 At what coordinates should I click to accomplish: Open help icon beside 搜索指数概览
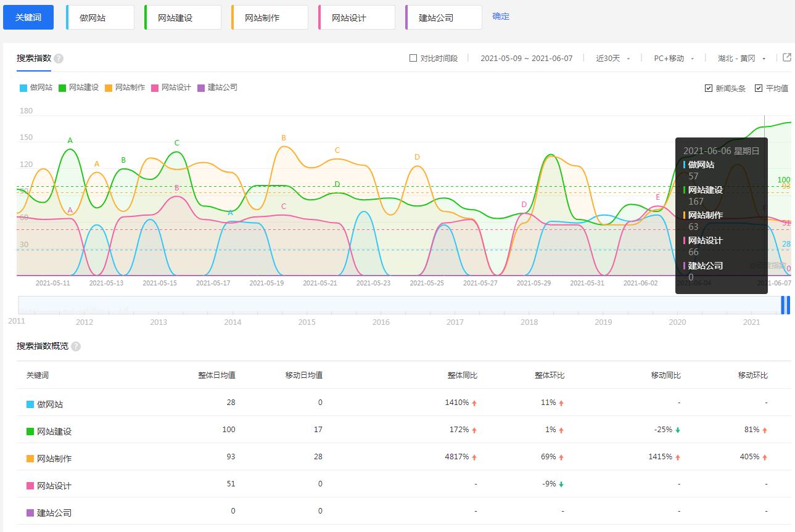pos(76,346)
